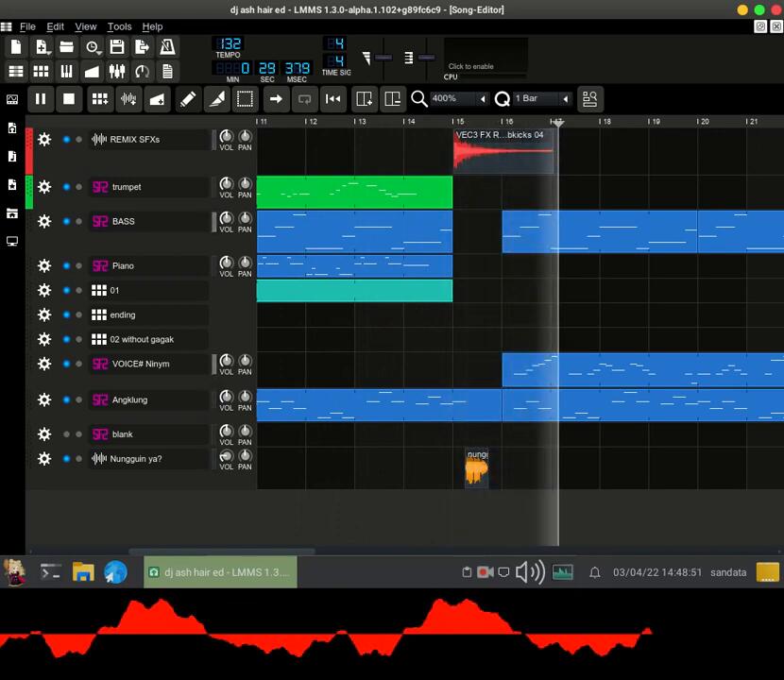Screen dimensions: 784x680
Task: Open the Tools menu
Action: (x=119, y=26)
